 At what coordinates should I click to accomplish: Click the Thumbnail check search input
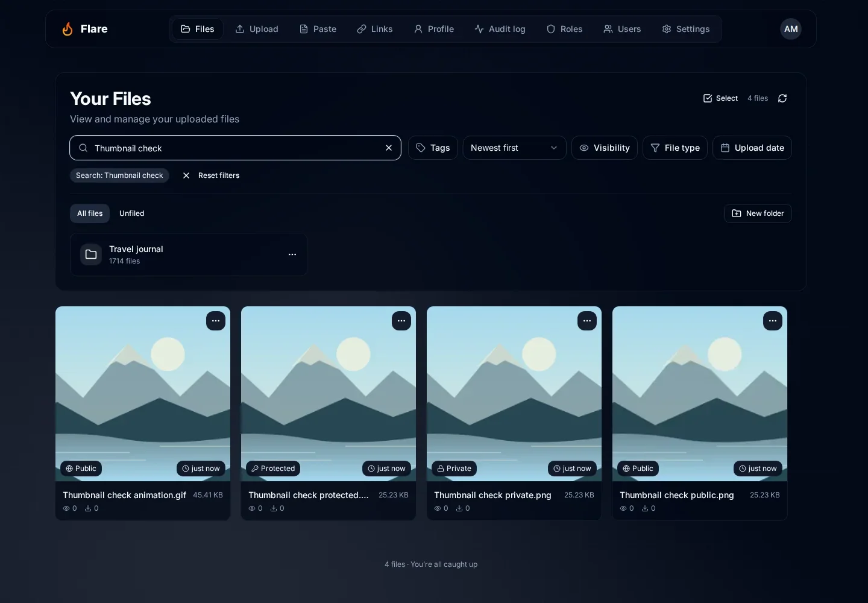[x=235, y=148]
